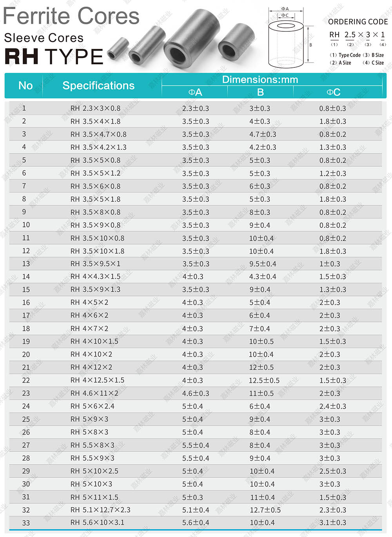
Task: Select the RH TYPE heading text
Action: coord(54,56)
